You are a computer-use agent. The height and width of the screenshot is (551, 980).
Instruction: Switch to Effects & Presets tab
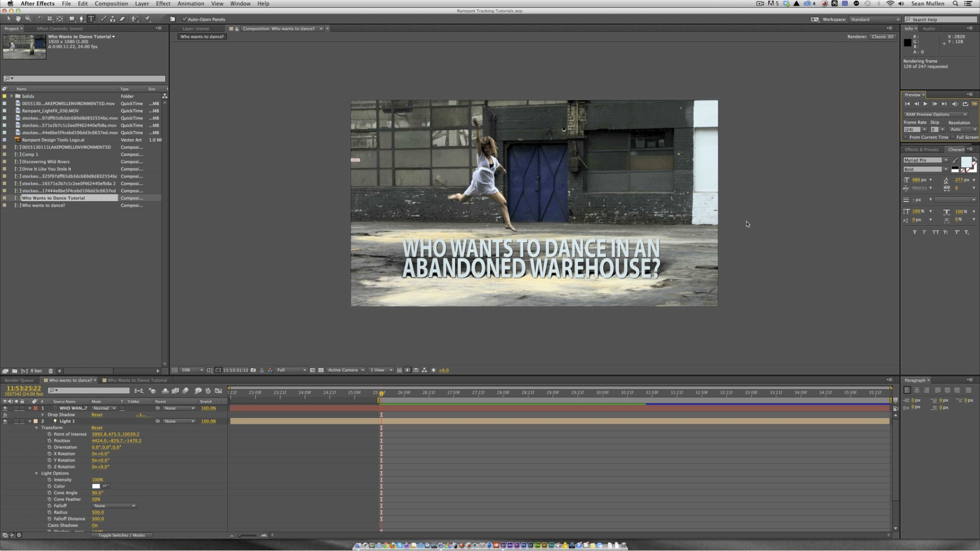[921, 150]
